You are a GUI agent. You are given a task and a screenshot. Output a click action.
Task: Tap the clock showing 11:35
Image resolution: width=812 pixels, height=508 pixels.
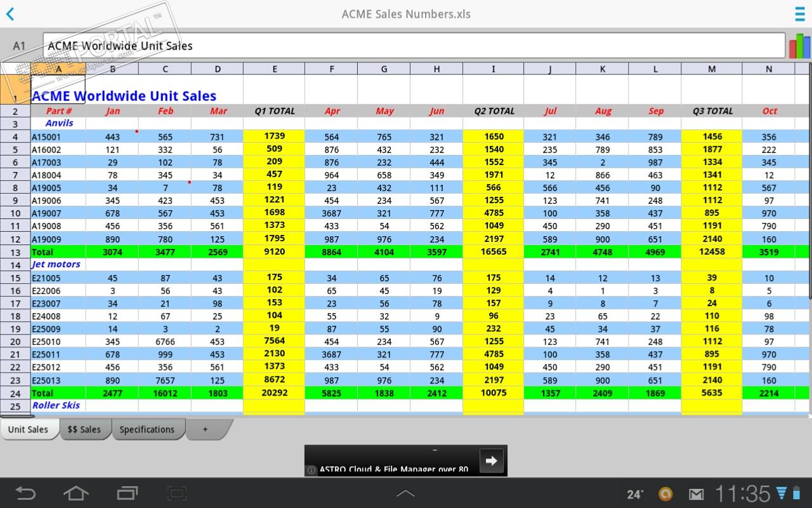[742, 493]
